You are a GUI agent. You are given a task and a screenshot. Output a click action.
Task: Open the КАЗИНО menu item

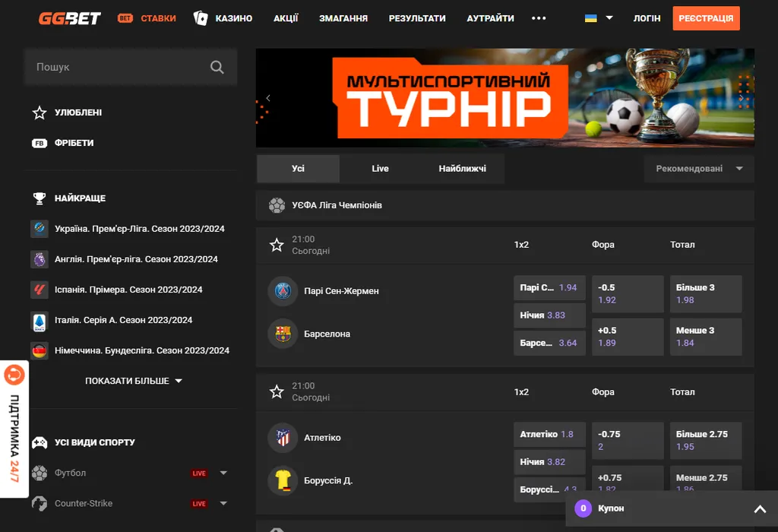(223, 18)
